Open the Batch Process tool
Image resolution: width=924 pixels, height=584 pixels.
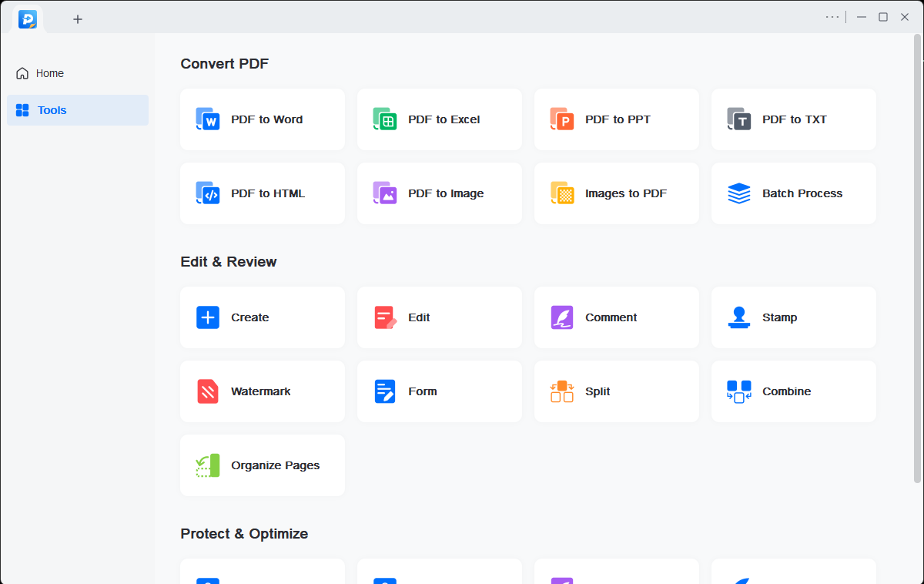point(793,193)
